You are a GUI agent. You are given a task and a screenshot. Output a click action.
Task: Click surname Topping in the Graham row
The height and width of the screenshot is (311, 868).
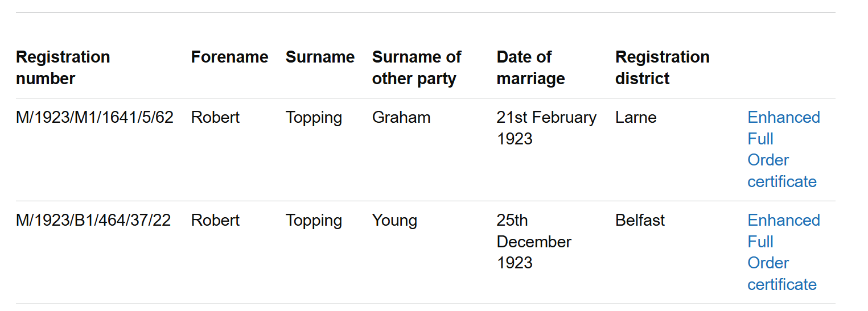click(314, 118)
